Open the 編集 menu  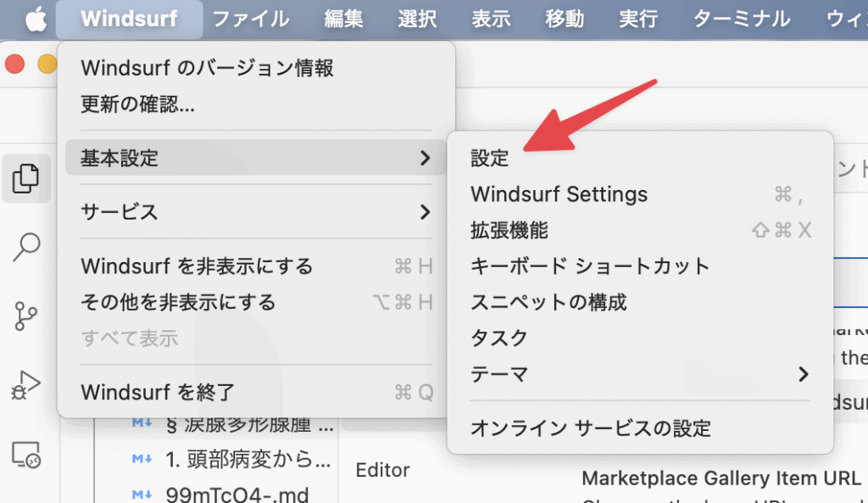coord(343,20)
